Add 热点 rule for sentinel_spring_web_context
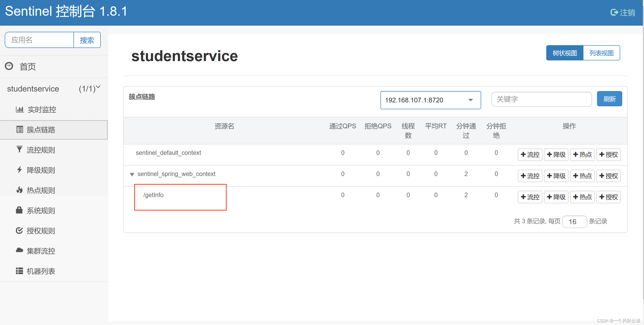 (x=583, y=176)
